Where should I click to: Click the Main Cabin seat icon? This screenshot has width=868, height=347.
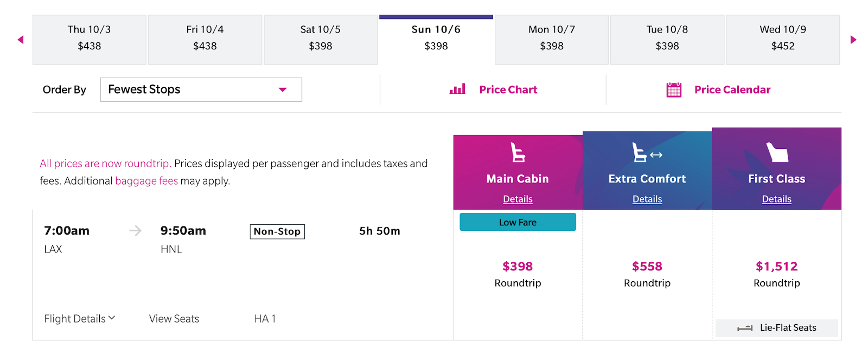pyautogui.click(x=518, y=153)
